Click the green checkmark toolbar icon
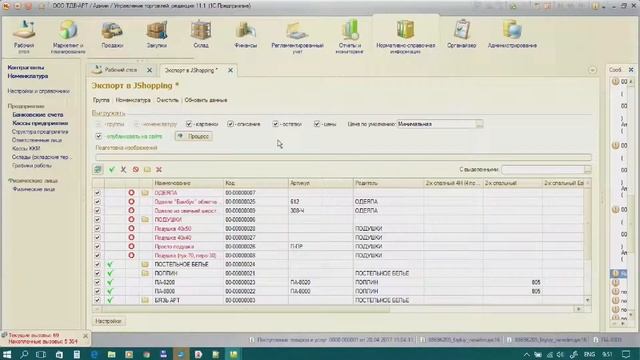Image resolution: width=640 pixels, height=360 pixels. [x=111, y=169]
